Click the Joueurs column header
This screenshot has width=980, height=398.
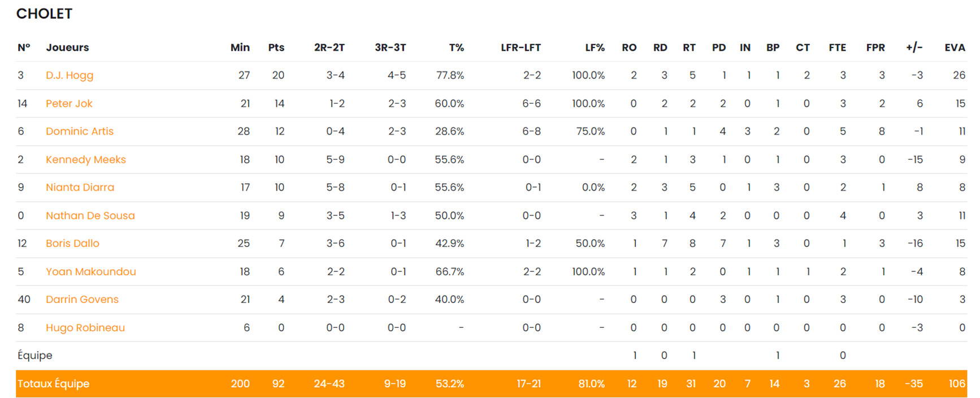pos(67,47)
